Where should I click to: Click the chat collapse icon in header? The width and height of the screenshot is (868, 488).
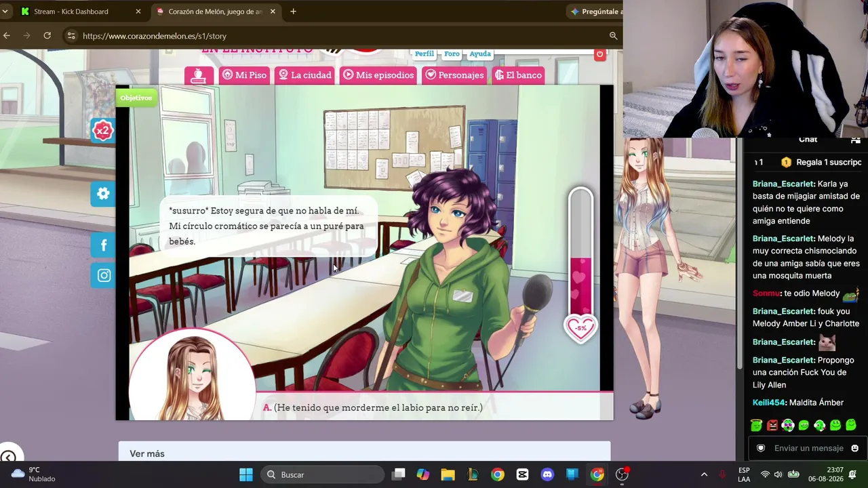coord(855,140)
